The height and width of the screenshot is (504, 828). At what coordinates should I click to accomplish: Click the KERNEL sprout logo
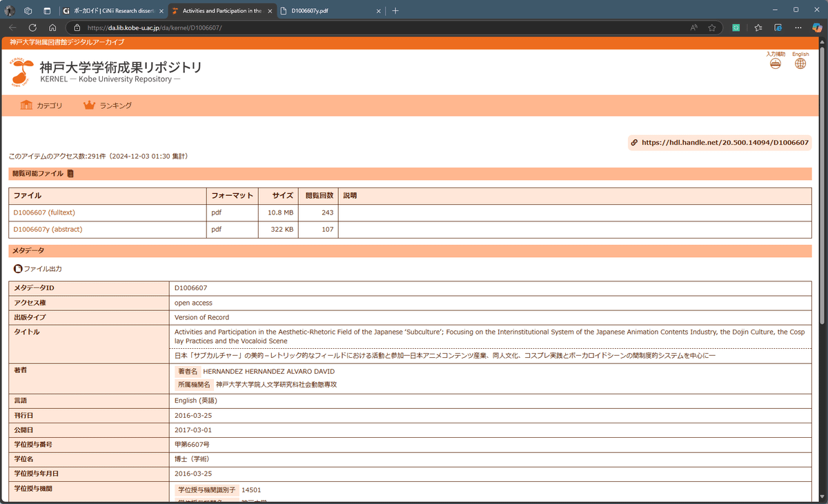[21, 72]
